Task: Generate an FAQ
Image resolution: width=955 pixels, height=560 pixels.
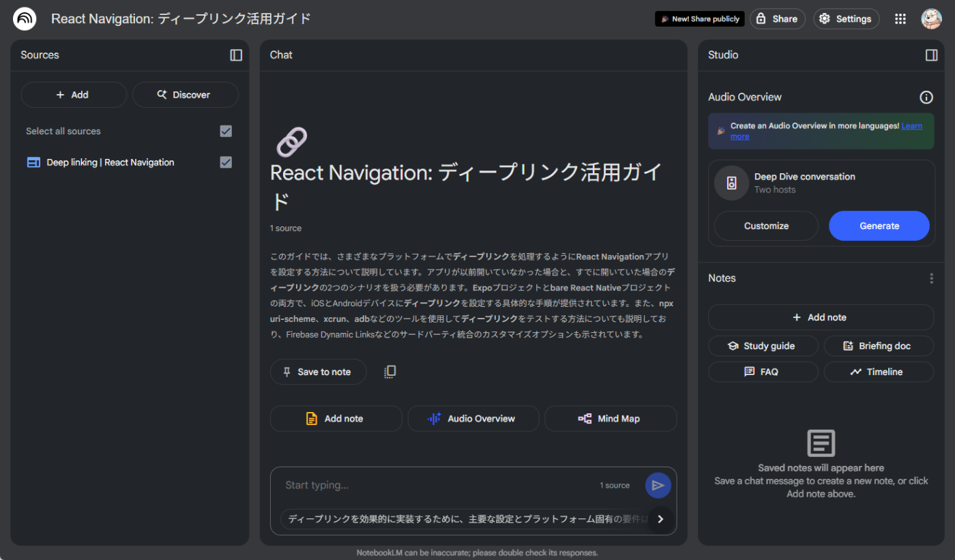Action: coord(763,372)
